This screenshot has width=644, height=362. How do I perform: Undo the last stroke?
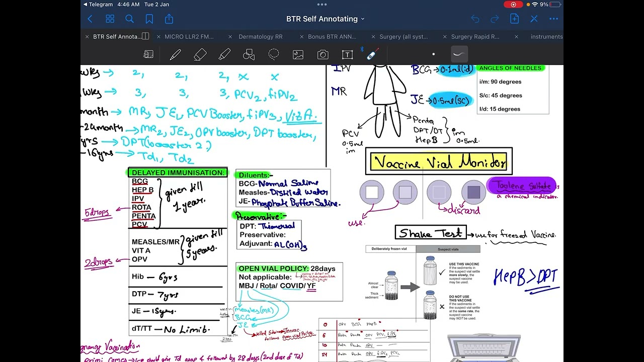[475, 19]
